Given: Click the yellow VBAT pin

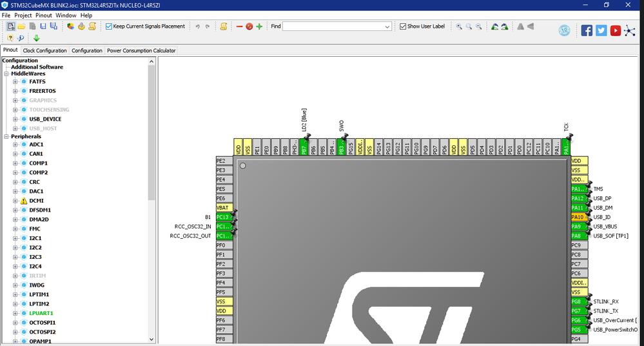Looking at the screenshot, I should click(224, 208).
